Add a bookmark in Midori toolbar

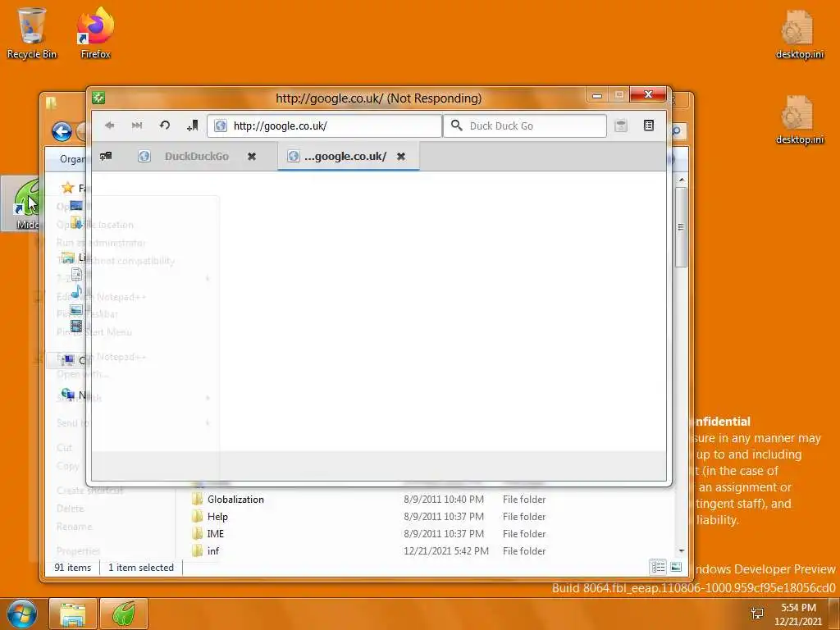coord(192,126)
